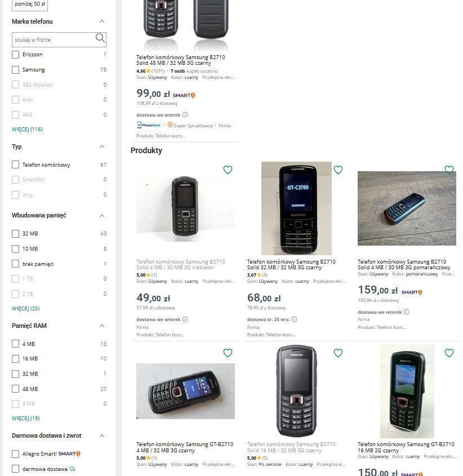The width and height of the screenshot is (463, 476).
Task: Open delivery info icon for 99,00 zł offer
Action: [185, 115]
